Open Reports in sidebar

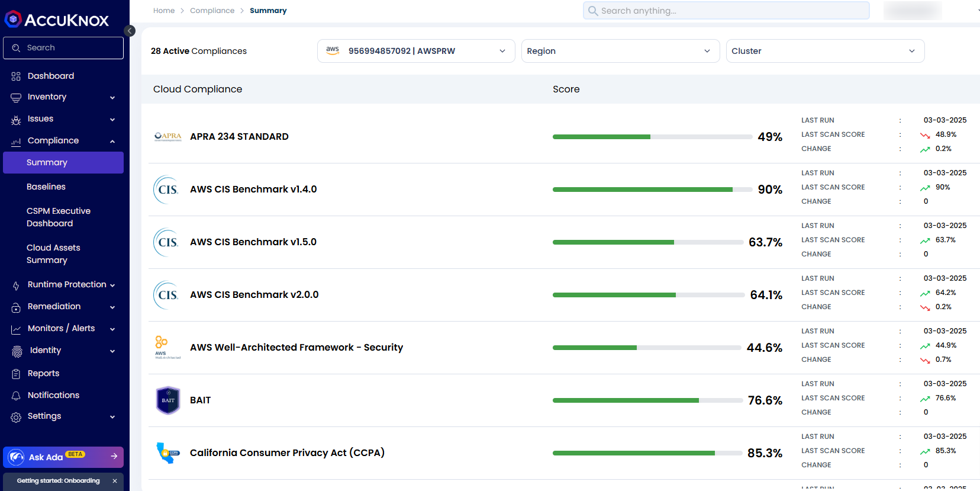43,373
